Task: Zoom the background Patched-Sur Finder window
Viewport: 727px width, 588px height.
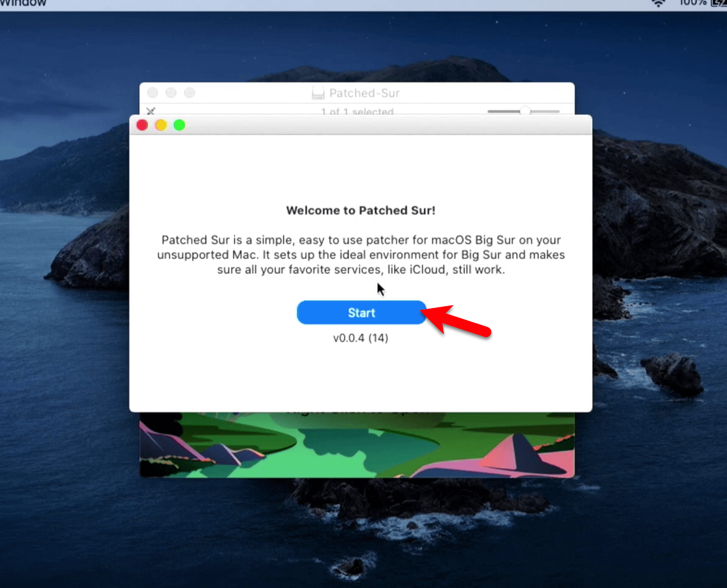Action: click(x=189, y=93)
